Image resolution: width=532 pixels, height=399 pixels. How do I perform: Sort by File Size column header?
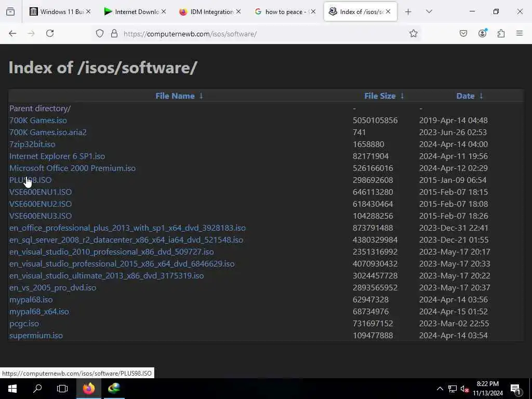point(380,96)
